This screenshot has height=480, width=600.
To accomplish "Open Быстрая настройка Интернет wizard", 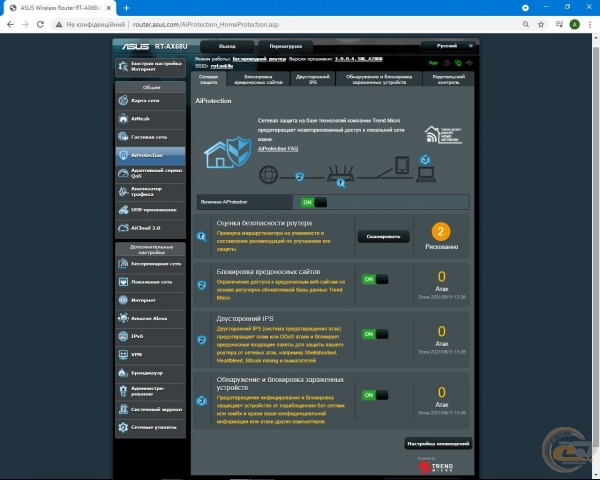I will click(150, 67).
